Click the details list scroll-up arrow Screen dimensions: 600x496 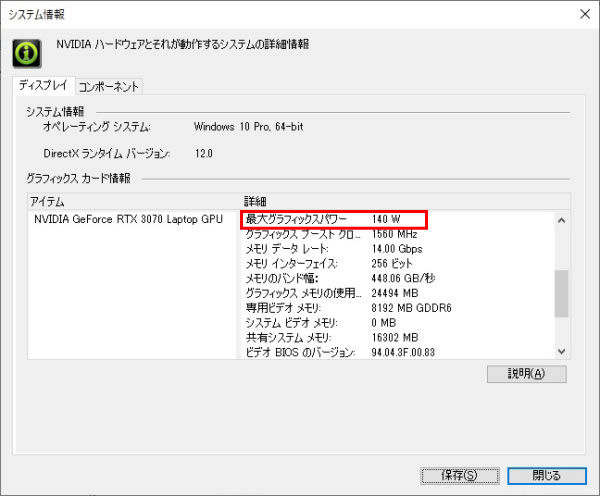[x=561, y=220]
